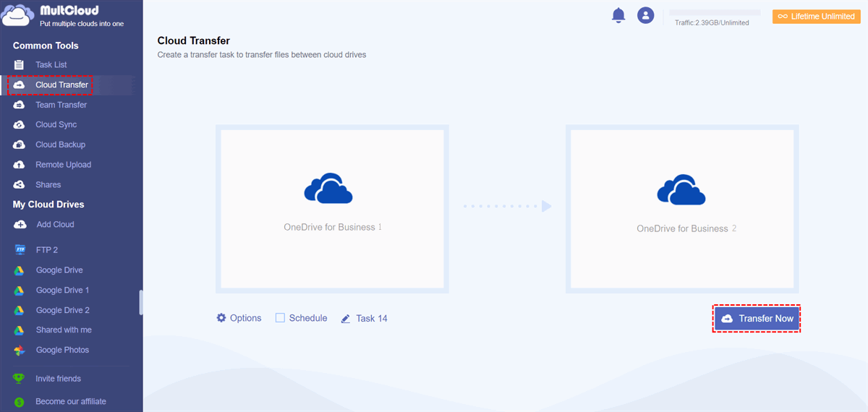
Task: Open Google Drive entry
Action: coord(59,270)
